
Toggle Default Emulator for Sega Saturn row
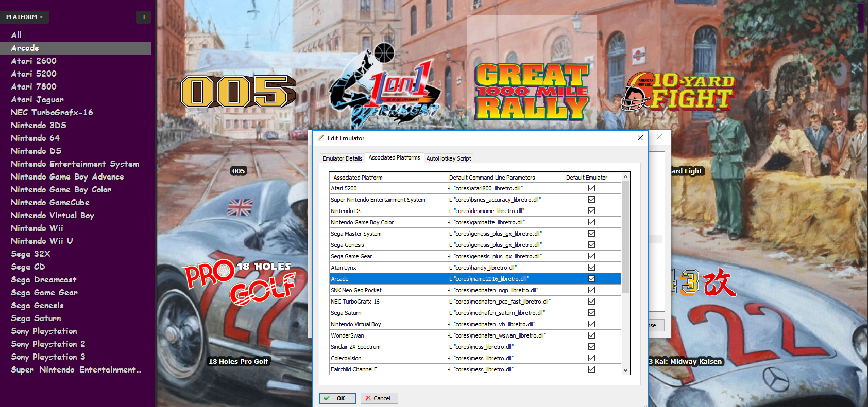(x=591, y=313)
